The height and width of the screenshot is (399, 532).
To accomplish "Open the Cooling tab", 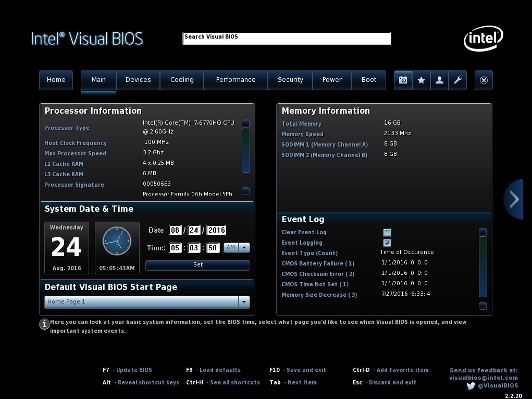I will pos(182,80).
